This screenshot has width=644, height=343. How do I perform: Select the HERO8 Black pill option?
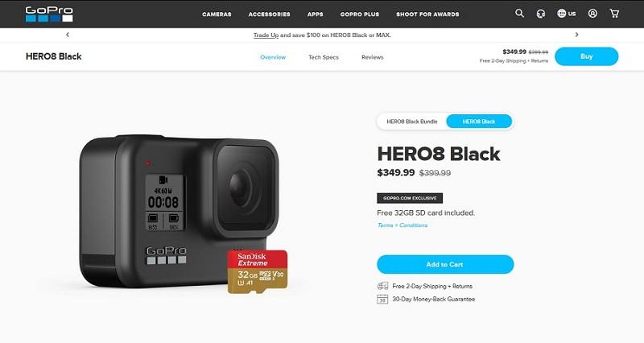(479, 122)
